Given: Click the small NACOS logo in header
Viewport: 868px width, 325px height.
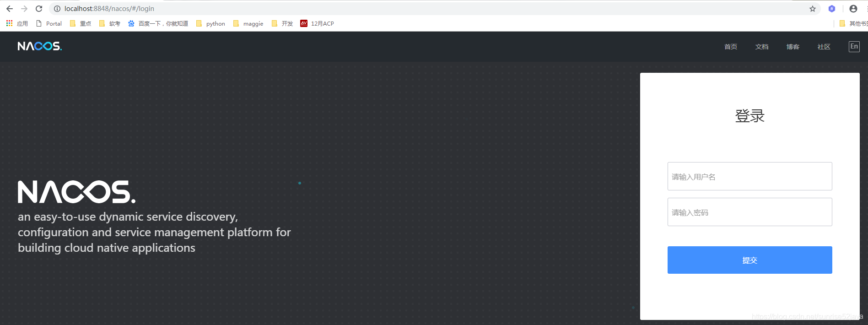Looking at the screenshot, I should click(40, 46).
